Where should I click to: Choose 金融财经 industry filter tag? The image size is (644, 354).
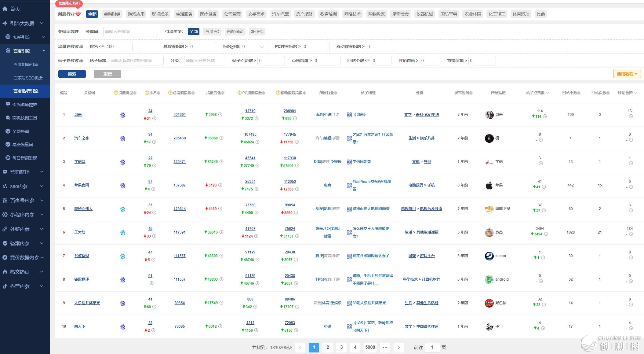pyautogui.click(x=112, y=14)
